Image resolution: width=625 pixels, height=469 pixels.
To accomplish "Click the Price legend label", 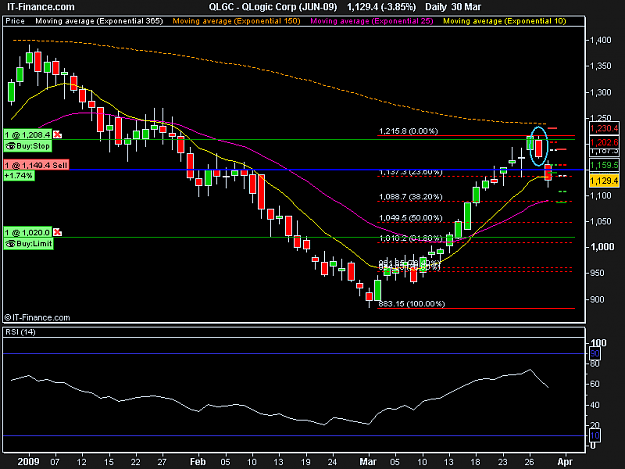I will pos(15,21).
